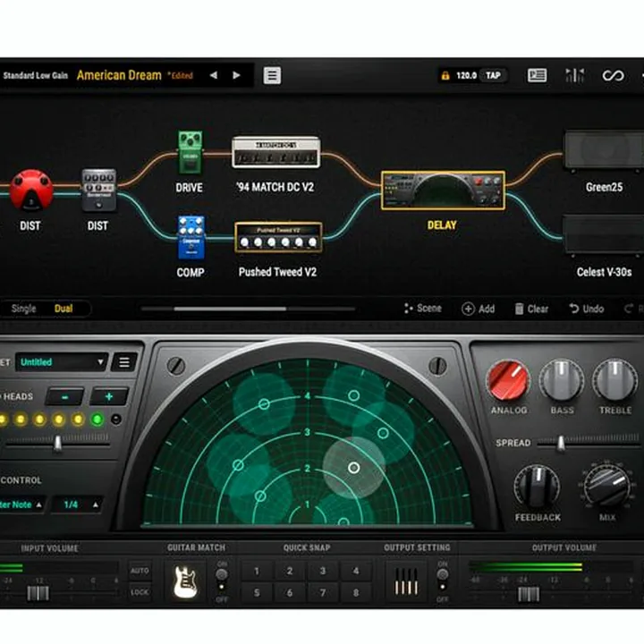Viewport: 644px width, 644px height.
Task: Select the grey DIST pedal
Action: pos(99,190)
